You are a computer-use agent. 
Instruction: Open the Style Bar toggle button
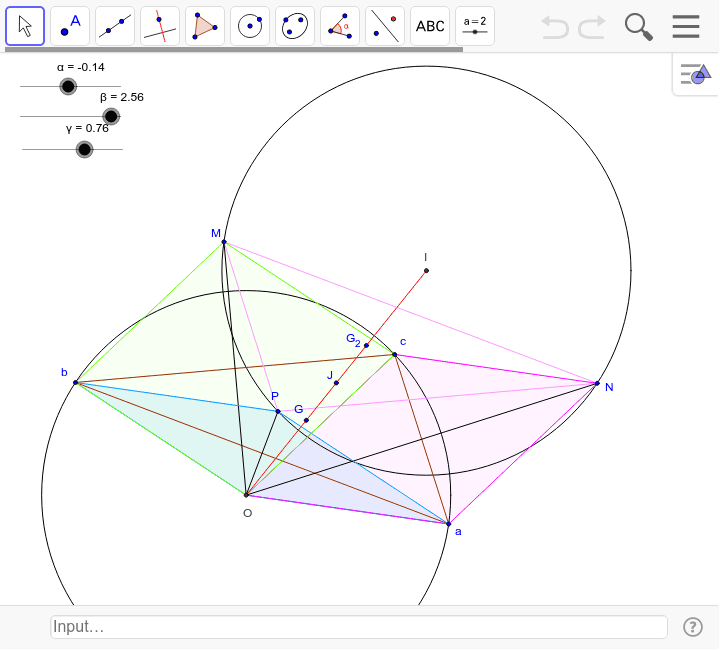click(x=696, y=74)
